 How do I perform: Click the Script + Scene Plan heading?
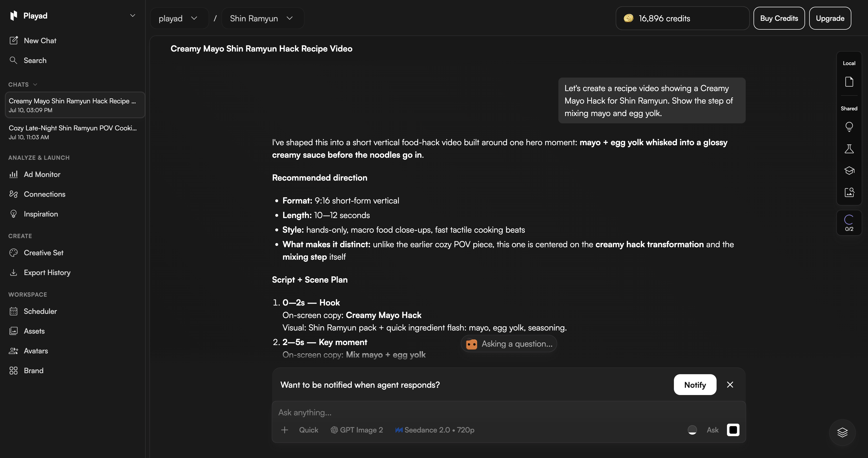pyautogui.click(x=310, y=280)
